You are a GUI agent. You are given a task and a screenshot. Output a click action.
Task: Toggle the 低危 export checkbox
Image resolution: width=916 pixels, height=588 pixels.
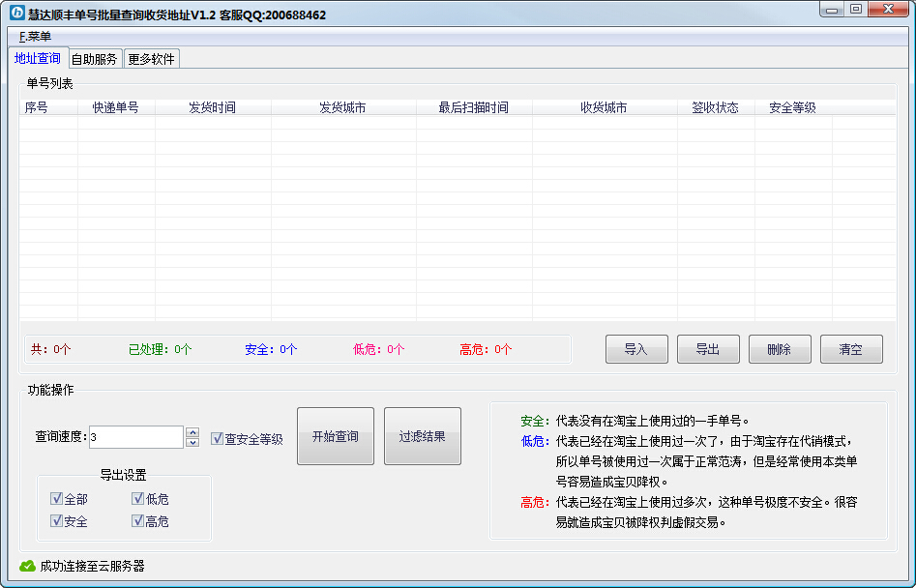click(138, 499)
